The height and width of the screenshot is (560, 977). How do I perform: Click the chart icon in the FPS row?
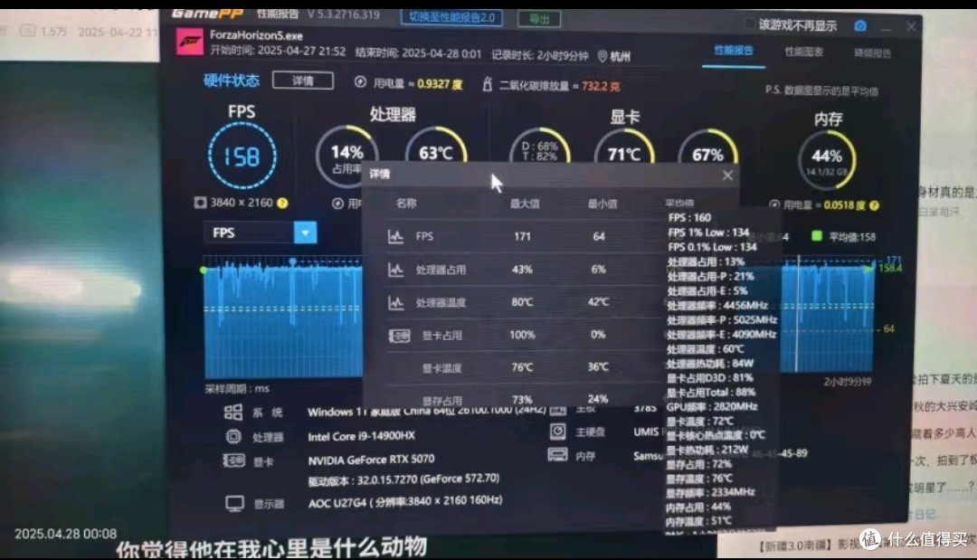pos(395,237)
